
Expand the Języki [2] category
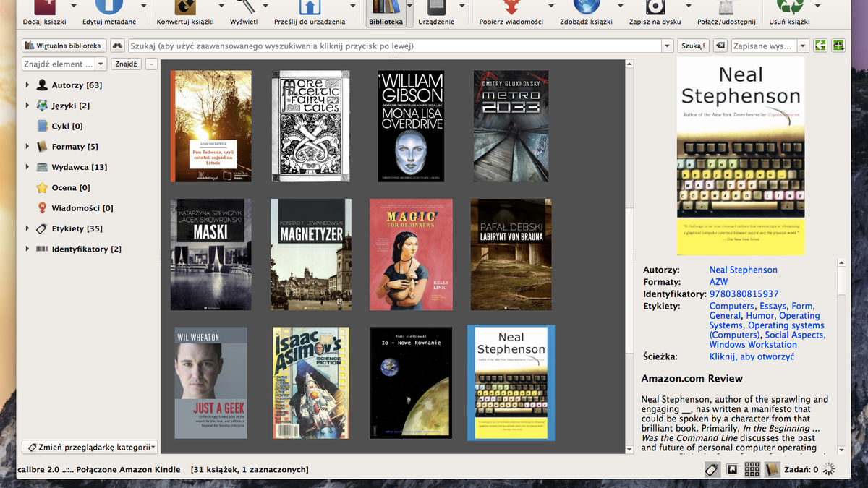click(27, 106)
